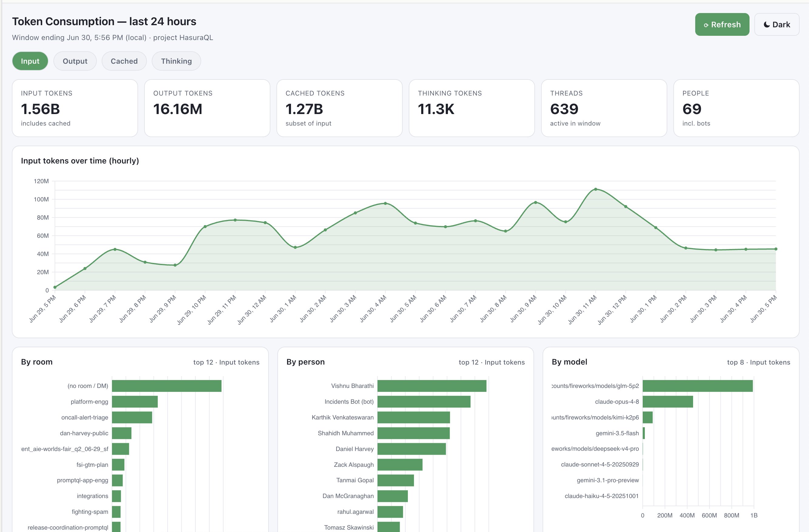Click the Cached Tokens 1.27B card
809x532 pixels.
[339, 108]
